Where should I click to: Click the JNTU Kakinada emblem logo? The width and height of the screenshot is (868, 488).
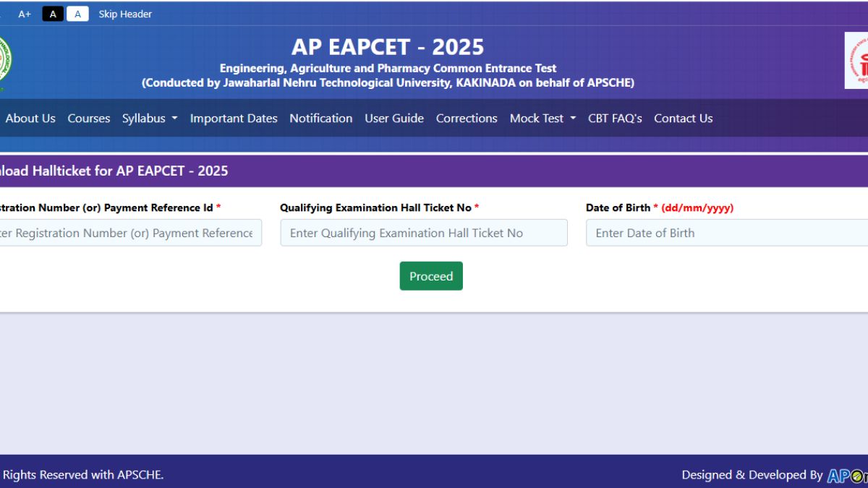click(6, 62)
